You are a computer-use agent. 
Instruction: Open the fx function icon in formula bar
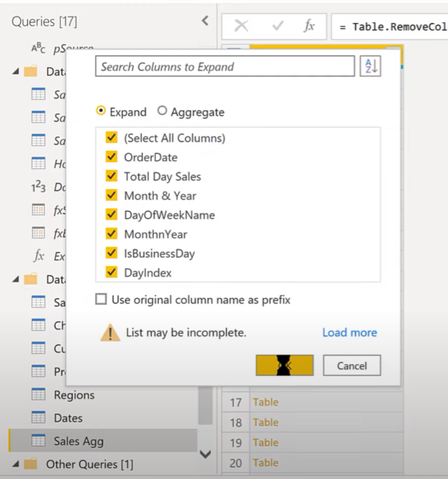point(309,26)
